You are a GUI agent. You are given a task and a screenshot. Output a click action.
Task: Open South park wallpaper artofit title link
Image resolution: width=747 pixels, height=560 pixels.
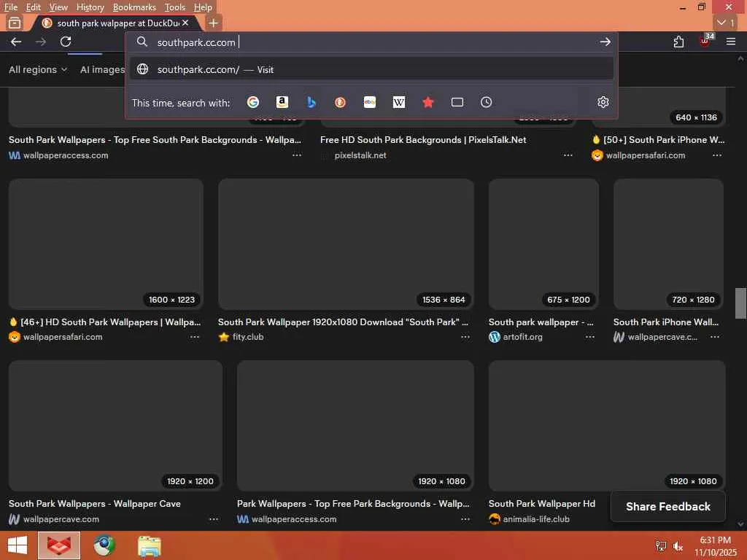541,322
